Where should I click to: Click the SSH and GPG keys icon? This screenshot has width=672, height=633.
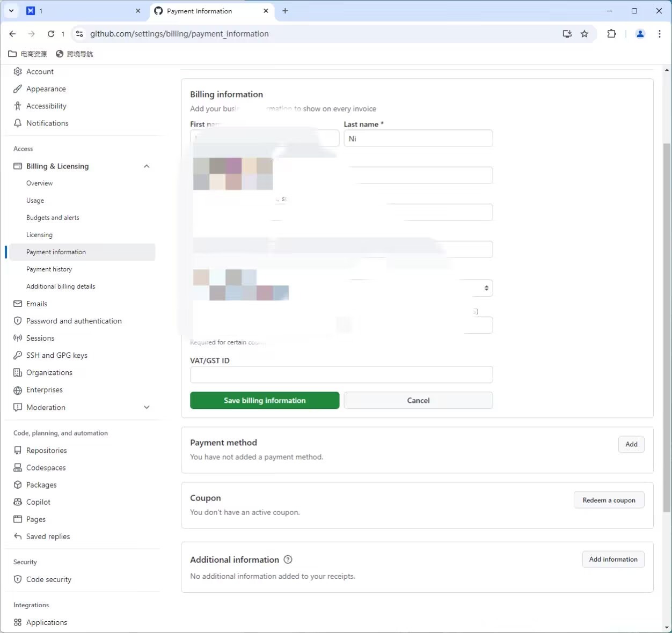click(18, 356)
